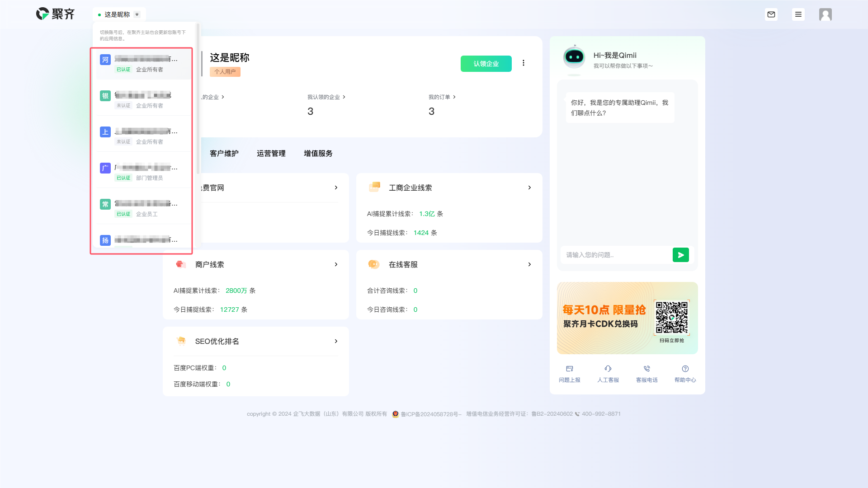Click the 400-992-8871 phone number

click(601, 414)
